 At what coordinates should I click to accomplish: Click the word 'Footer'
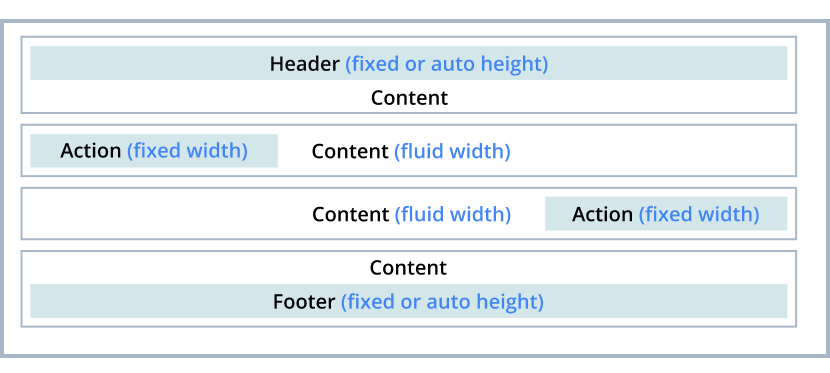(304, 302)
